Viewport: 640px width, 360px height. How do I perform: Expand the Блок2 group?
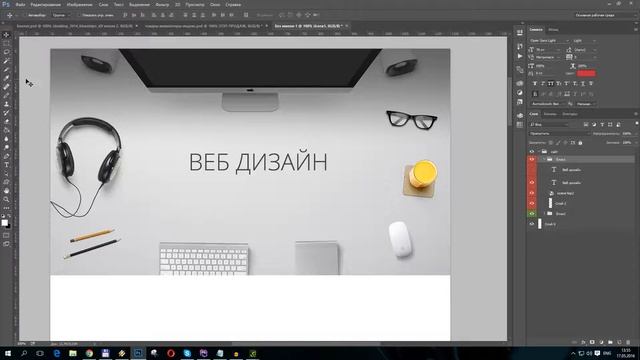coord(544,213)
